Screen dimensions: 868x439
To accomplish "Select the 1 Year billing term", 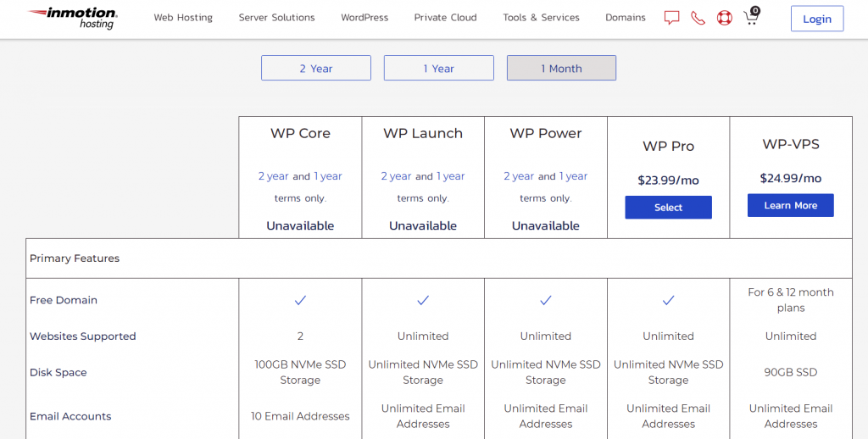I will (x=438, y=69).
